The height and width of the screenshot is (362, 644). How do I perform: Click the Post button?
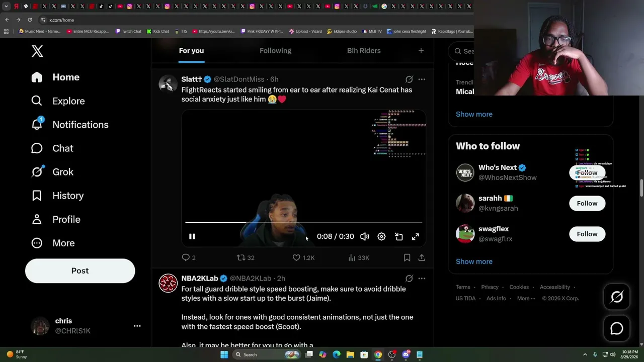[80, 270]
